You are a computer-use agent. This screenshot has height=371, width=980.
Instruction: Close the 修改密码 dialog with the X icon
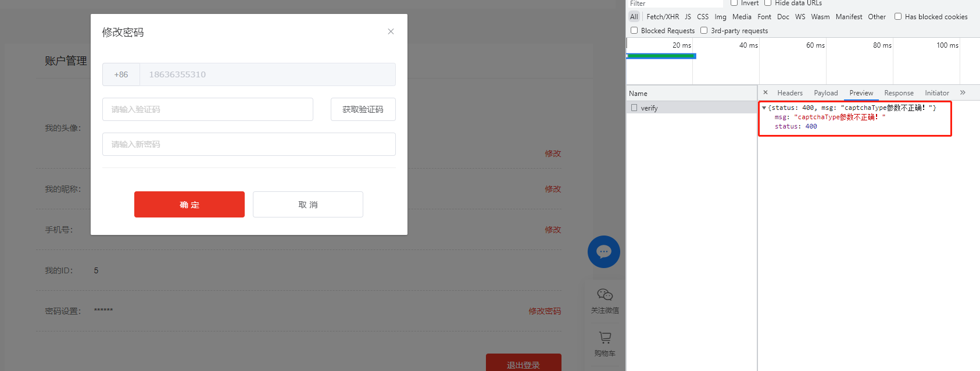(x=391, y=31)
